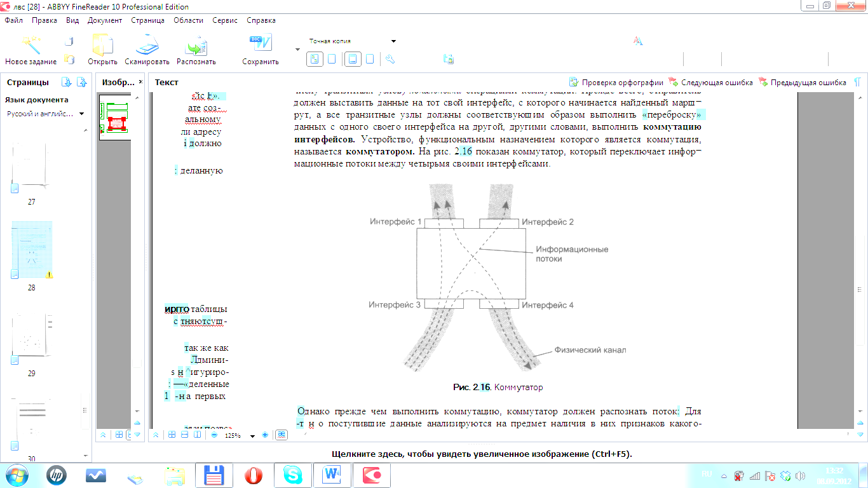Click the volume icon in system tray
Screen dimensions: 868x488
[x=801, y=475]
